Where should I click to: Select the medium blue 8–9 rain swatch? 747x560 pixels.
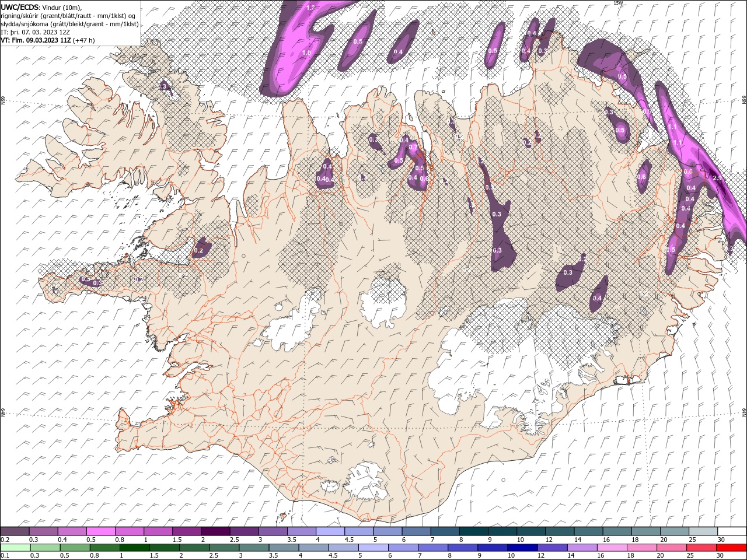click(x=463, y=548)
